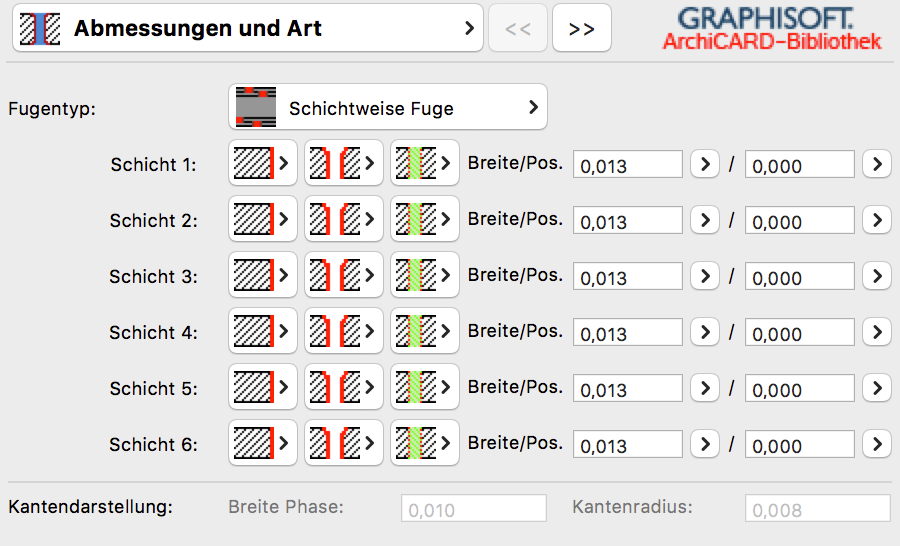Screen dimensions: 900x546
Task: Select open gap joint icon for Schicht 2
Action: pyautogui.click(x=343, y=219)
